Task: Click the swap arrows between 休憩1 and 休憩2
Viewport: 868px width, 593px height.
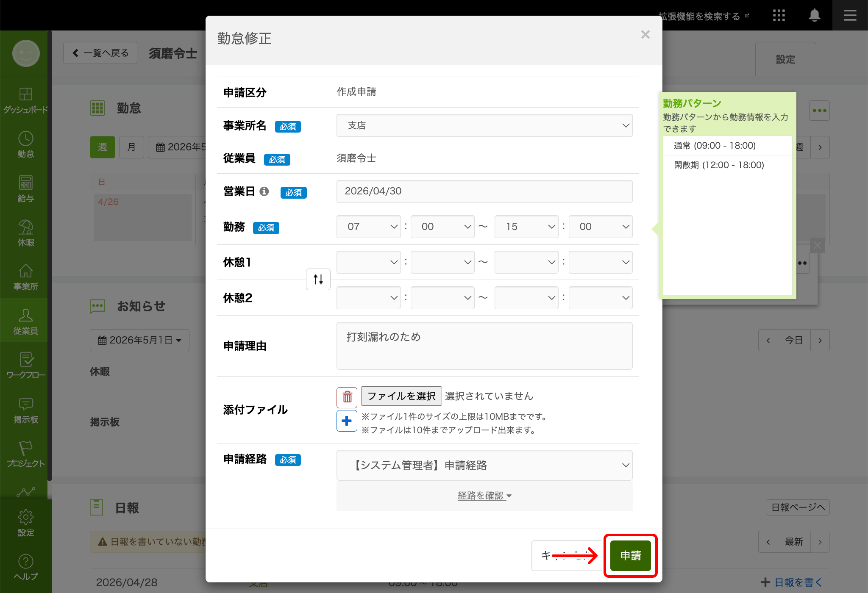Action: pos(318,280)
